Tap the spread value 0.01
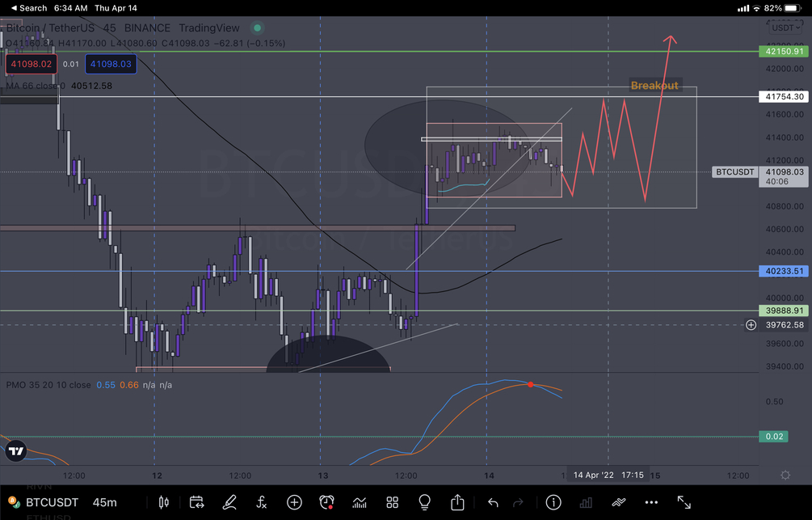The image size is (812, 520). click(71, 64)
